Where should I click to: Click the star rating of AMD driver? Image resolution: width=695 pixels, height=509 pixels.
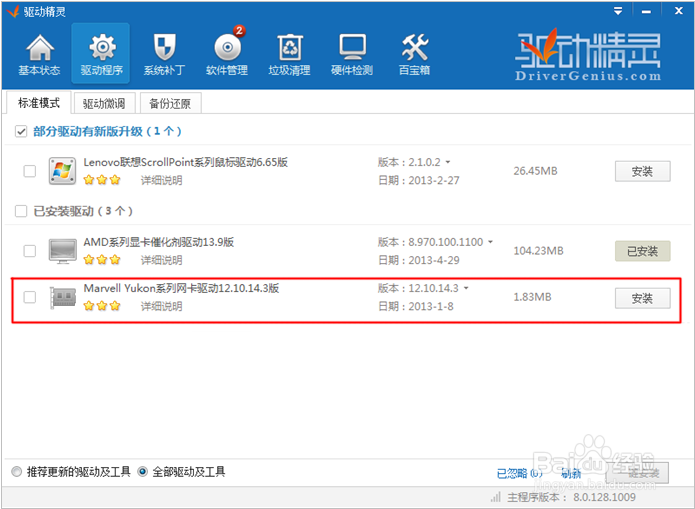point(102,259)
